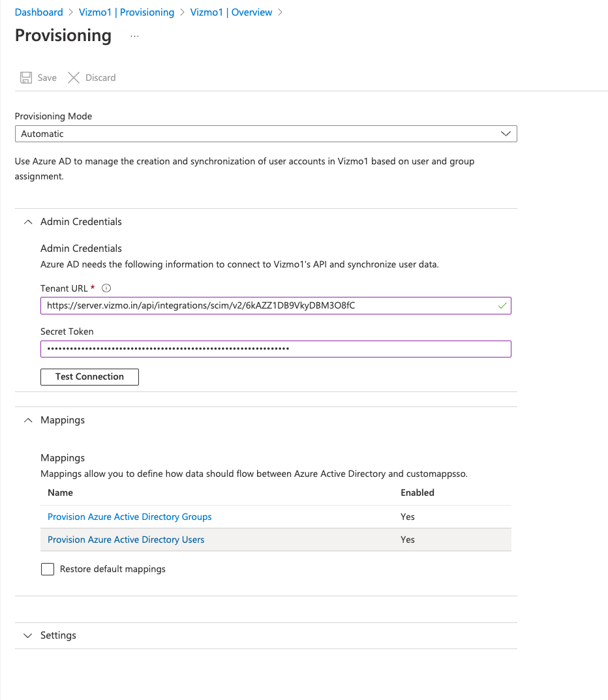
Task: Enable Restore default mappings
Action: coord(47,569)
